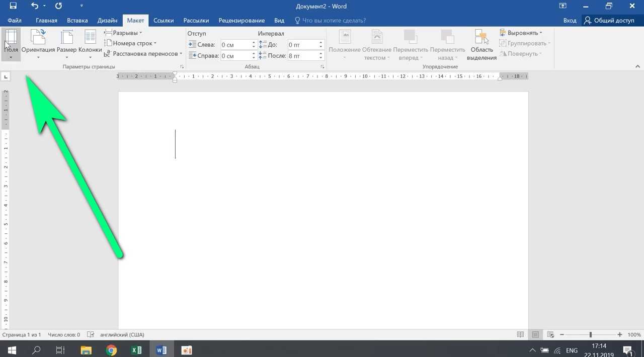Open Ориентация page orientation options

click(x=38, y=44)
